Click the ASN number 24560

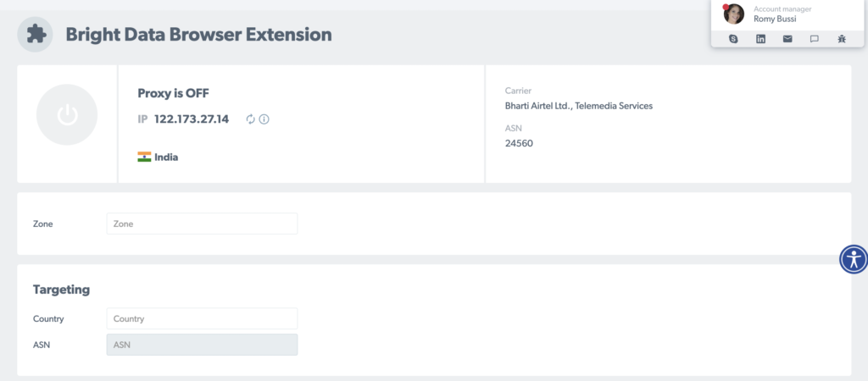[519, 143]
